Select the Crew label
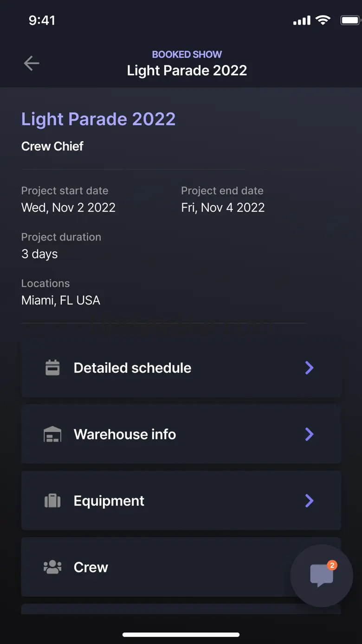This screenshot has height=644, width=362. [91, 567]
